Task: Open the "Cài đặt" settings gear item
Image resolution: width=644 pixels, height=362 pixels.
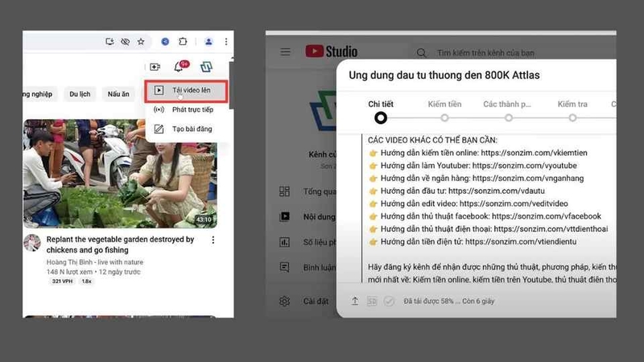Action: coord(304,301)
